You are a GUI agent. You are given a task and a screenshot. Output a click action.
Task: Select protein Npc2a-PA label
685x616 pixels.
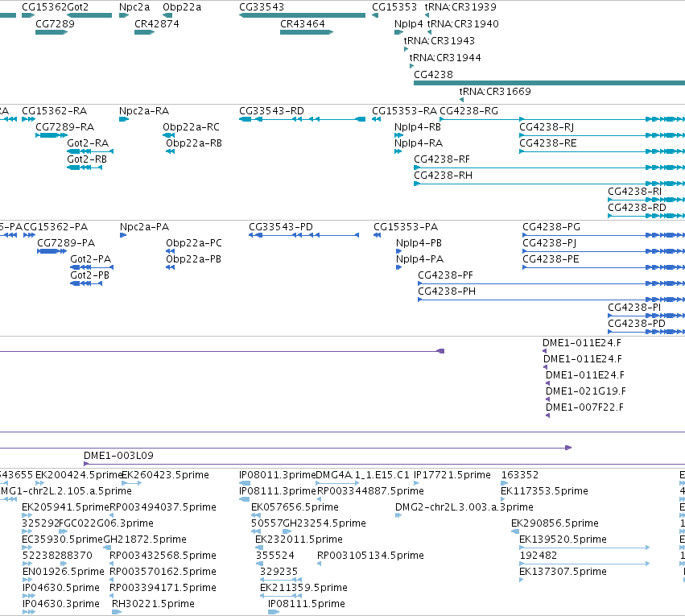[x=144, y=227]
